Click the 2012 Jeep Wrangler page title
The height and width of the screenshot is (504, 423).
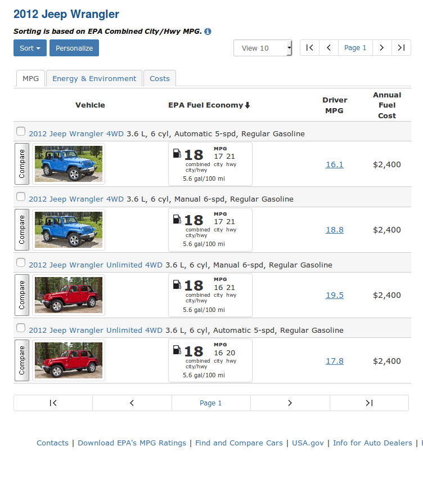tap(66, 14)
